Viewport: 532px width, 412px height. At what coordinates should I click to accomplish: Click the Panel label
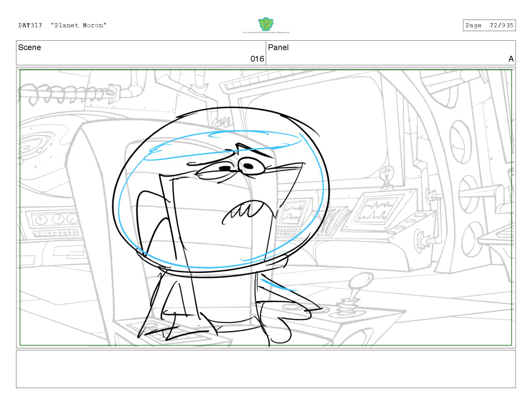[x=278, y=47]
